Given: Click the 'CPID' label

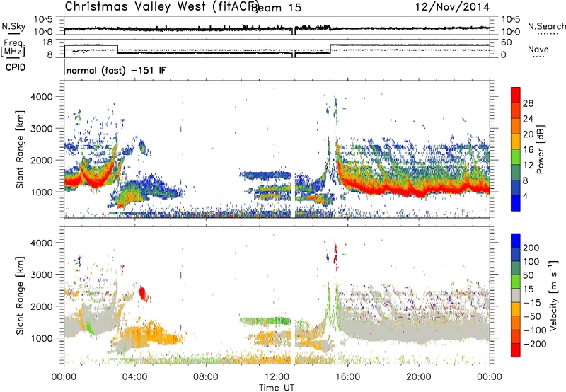Looking at the screenshot, I should point(16,67).
